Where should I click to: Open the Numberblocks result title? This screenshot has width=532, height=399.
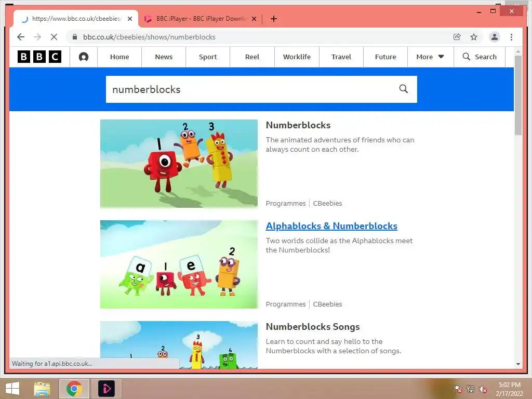point(298,125)
